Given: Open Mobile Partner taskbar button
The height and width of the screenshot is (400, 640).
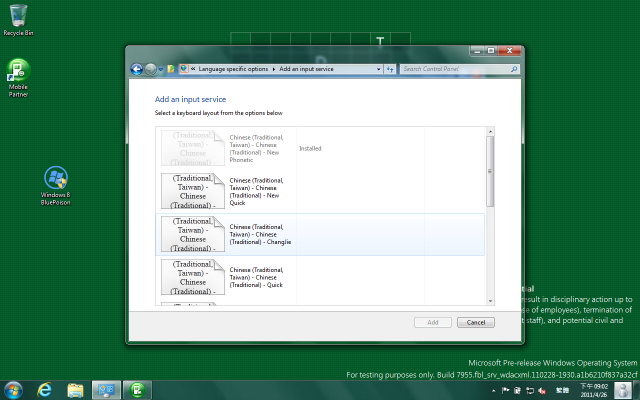Looking at the screenshot, I should tap(137, 390).
